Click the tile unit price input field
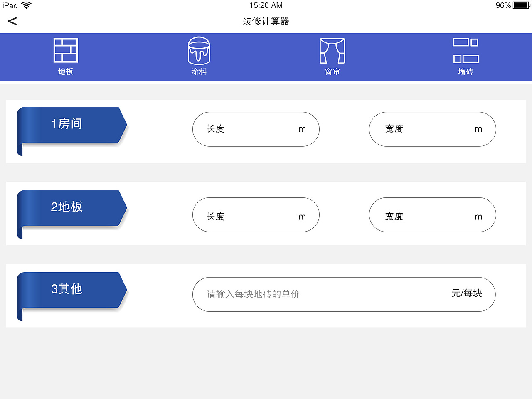 (x=343, y=294)
